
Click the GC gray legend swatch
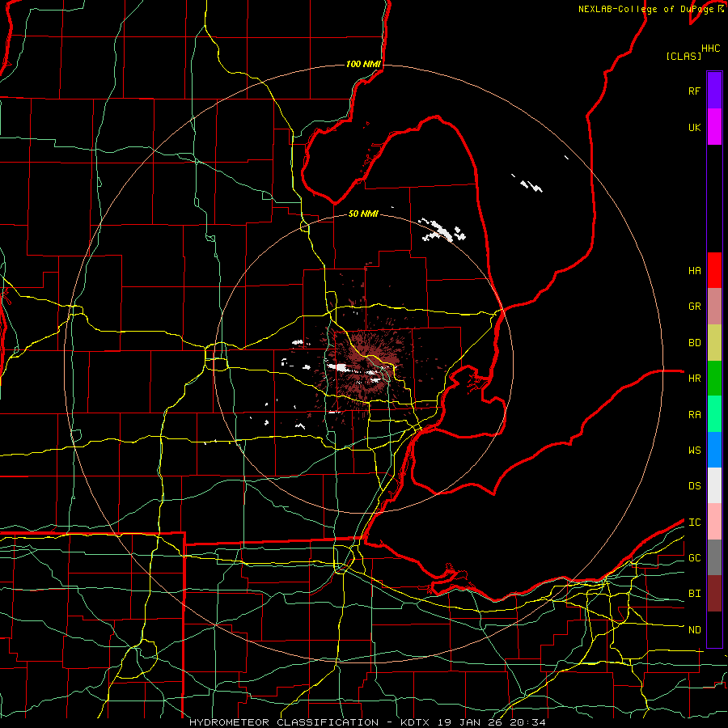click(x=714, y=557)
